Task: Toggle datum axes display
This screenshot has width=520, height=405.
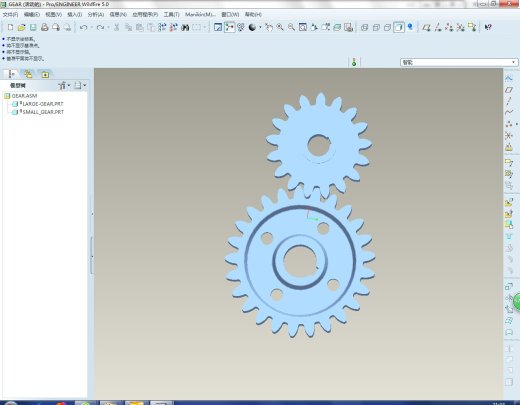Action: coord(438,27)
